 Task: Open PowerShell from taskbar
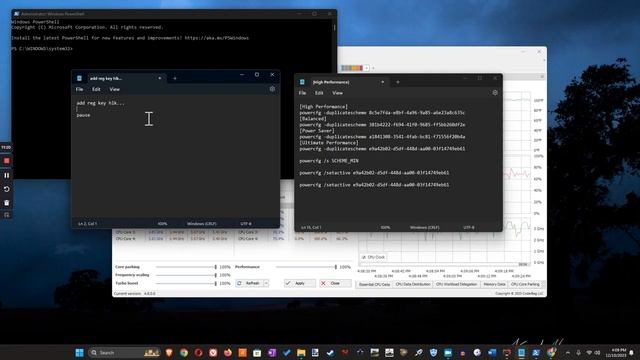(536, 352)
